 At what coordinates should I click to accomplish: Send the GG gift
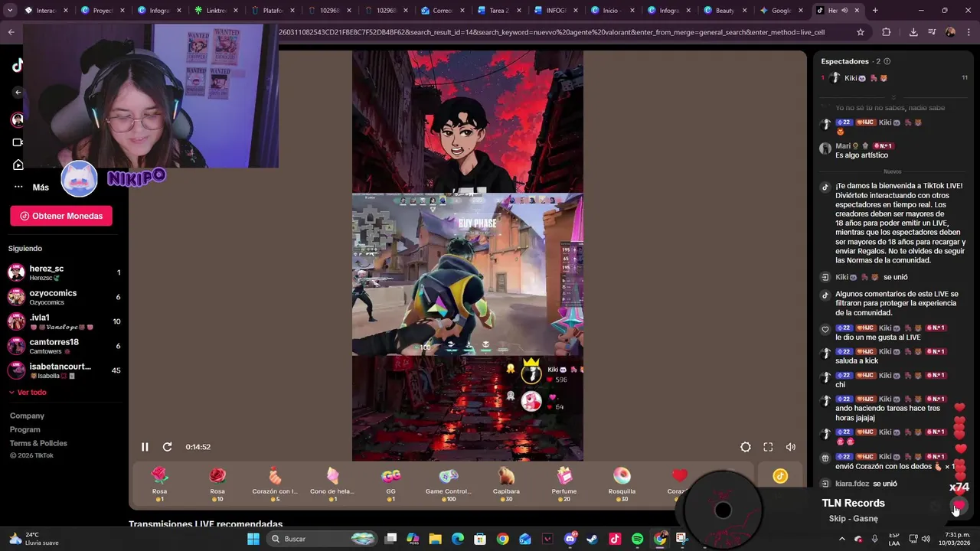[390, 484]
